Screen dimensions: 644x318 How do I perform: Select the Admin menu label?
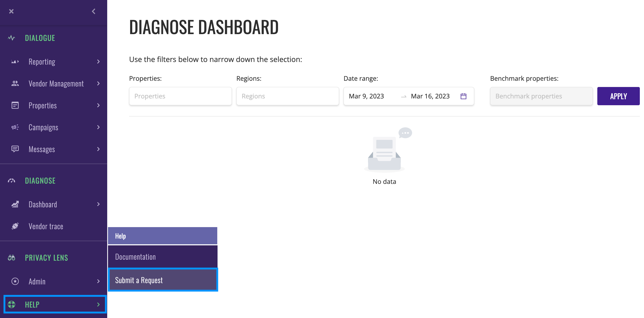(37, 282)
